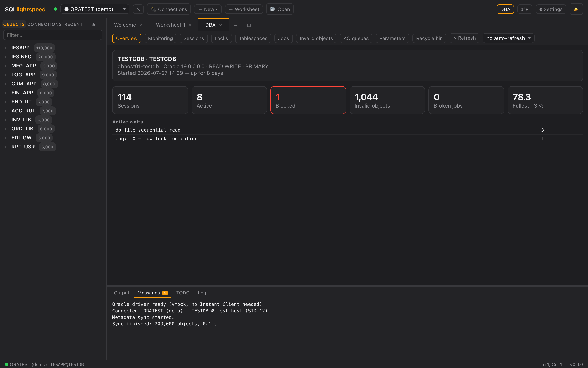Open the Tablespaces DBA section
Image resolution: width=588 pixels, height=368 pixels.
[253, 38]
